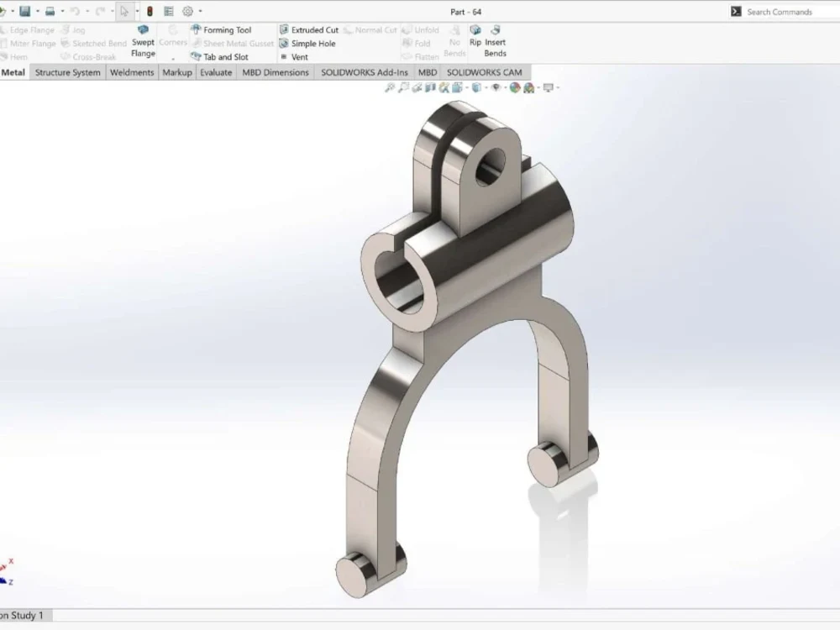Switch to the MBD tab
840x630 pixels.
[428, 72]
